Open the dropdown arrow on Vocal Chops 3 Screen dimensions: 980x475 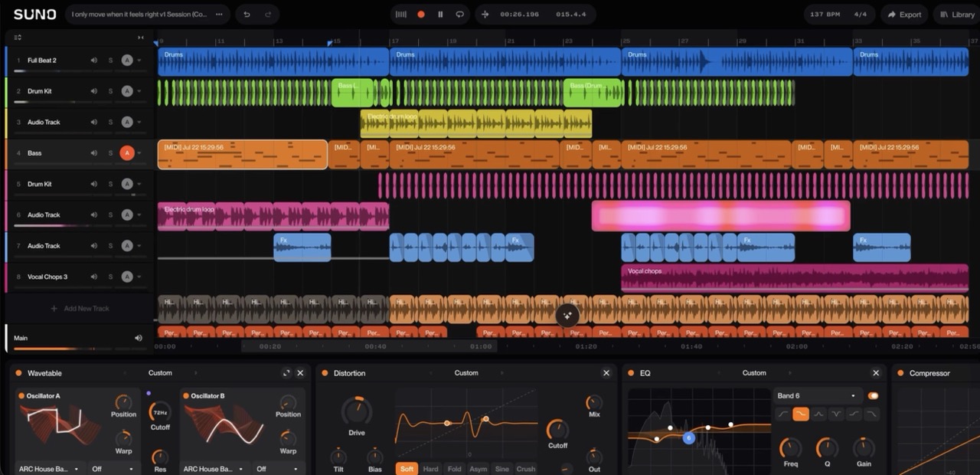(x=139, y=277)
